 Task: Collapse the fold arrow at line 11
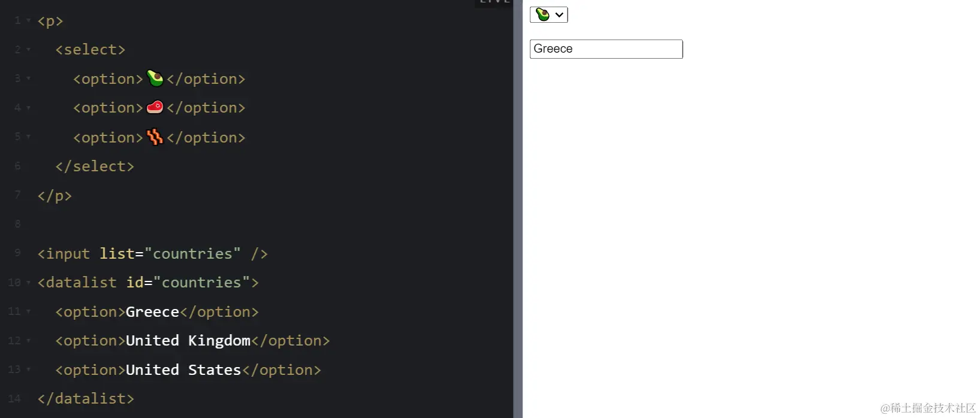coord(28,311)
